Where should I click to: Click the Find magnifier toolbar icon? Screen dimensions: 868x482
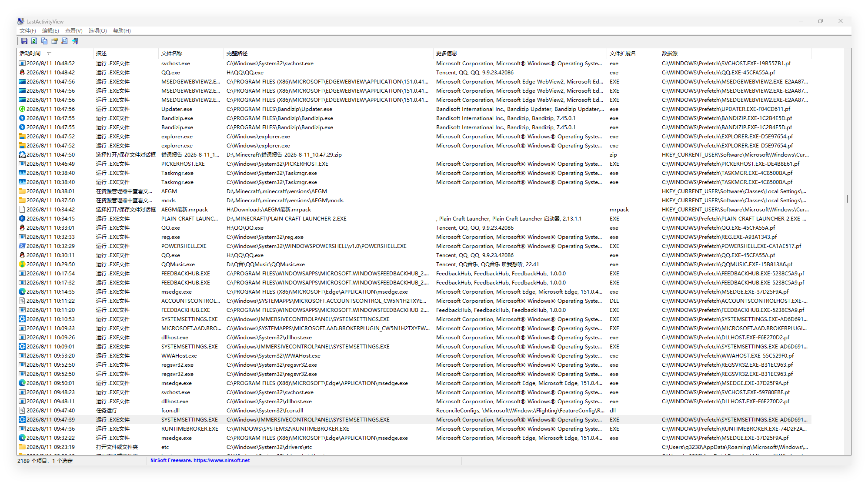pyautogui.click(x=64, y=41)
